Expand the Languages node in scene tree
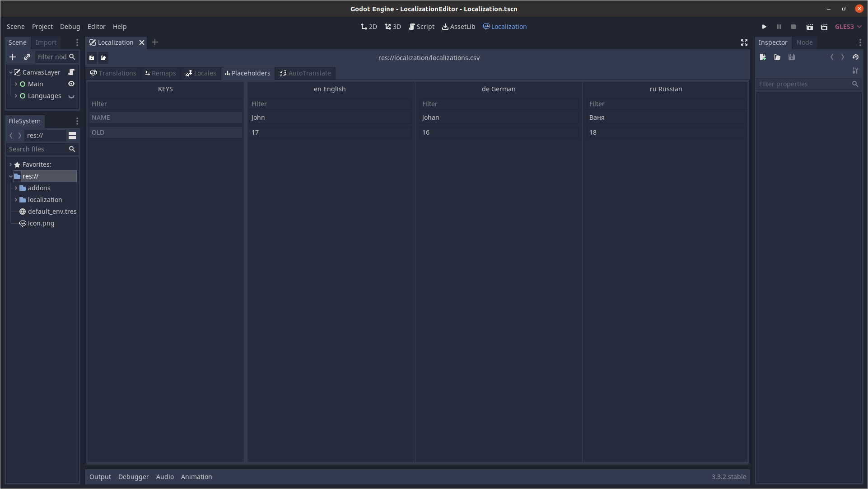 click(16, 96)
